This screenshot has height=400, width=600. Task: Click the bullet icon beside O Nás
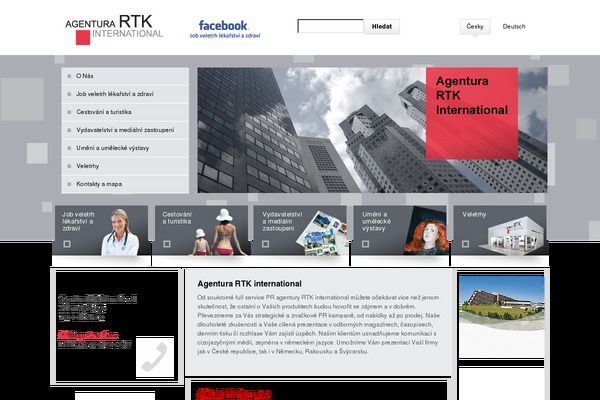tap(69, 76)
